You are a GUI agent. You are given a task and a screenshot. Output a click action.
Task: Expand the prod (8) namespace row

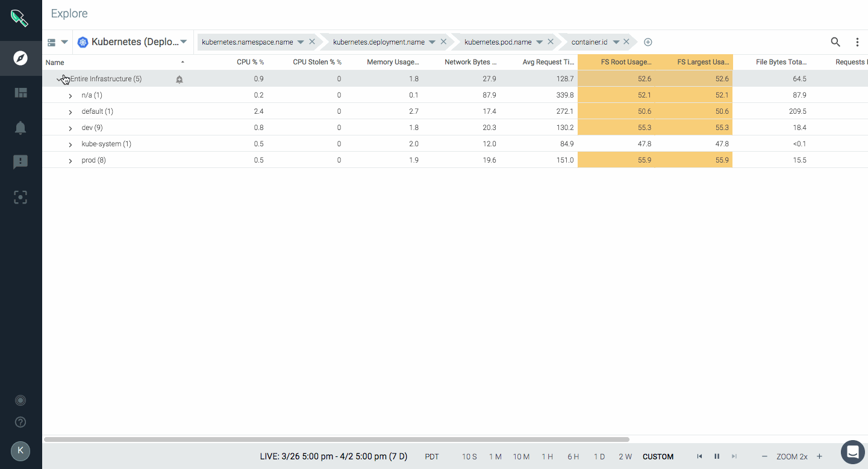click(x=70, y=161)
